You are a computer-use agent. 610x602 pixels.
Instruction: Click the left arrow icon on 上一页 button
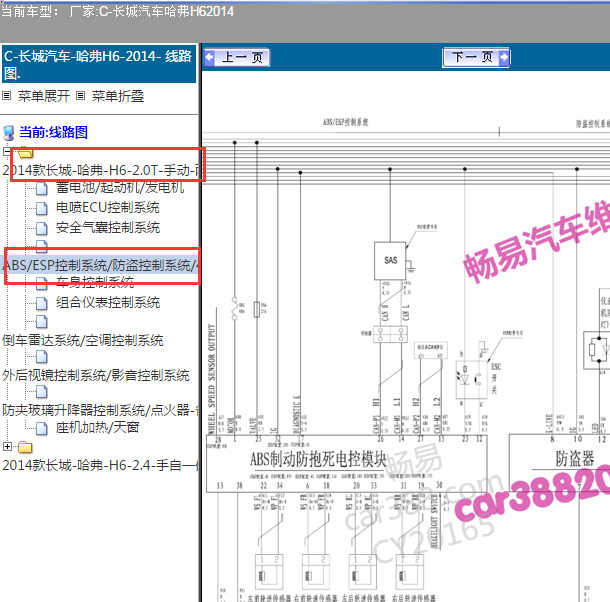[x=209, y=58]
